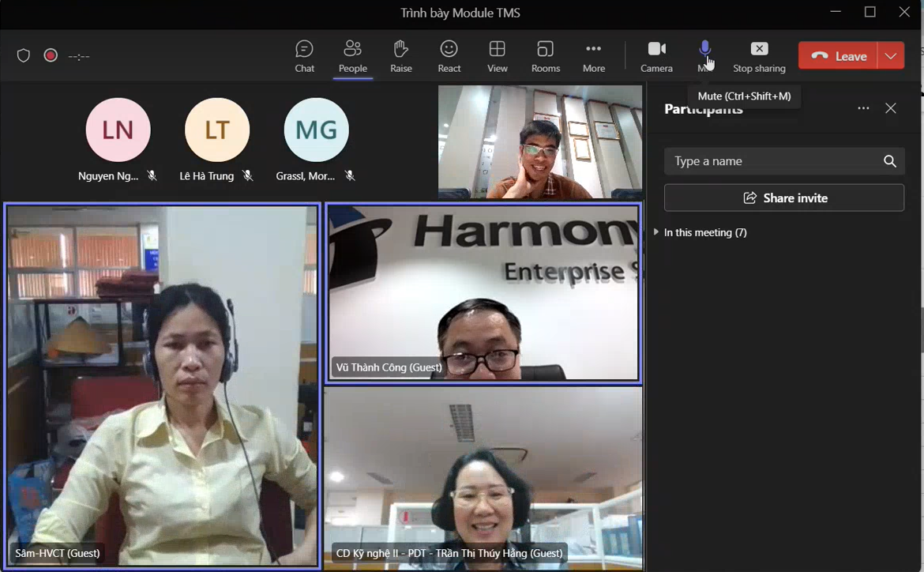This screenshot has width=924, height=572.
Task: Stop sharing the screen
Action: 759,56
